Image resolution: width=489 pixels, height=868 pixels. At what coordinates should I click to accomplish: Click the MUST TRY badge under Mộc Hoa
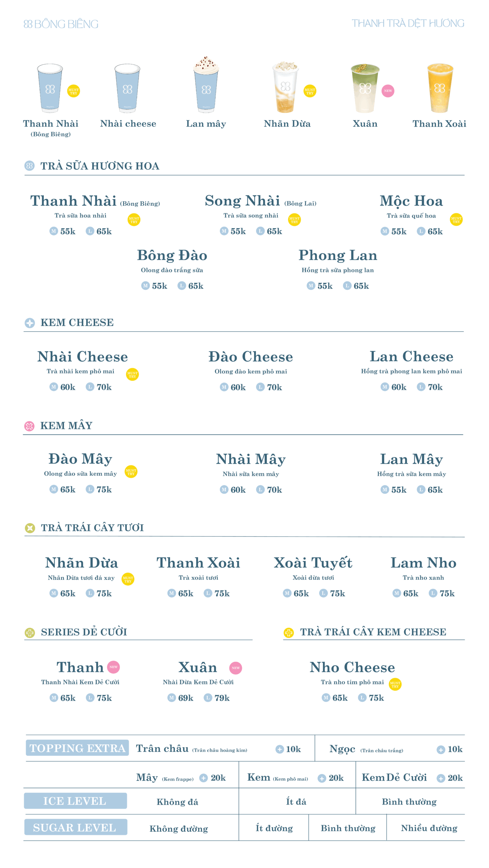tap(456, 219)
